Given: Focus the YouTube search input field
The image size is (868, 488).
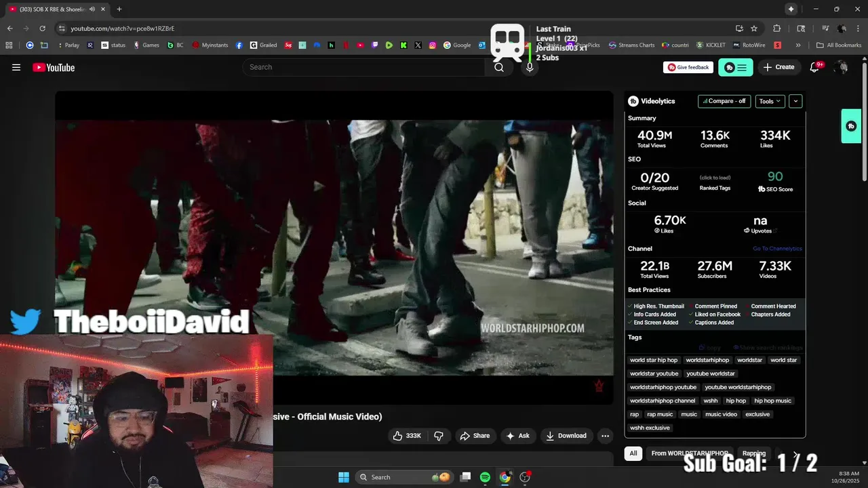Looking at the screenshot, I should (363, 67).
